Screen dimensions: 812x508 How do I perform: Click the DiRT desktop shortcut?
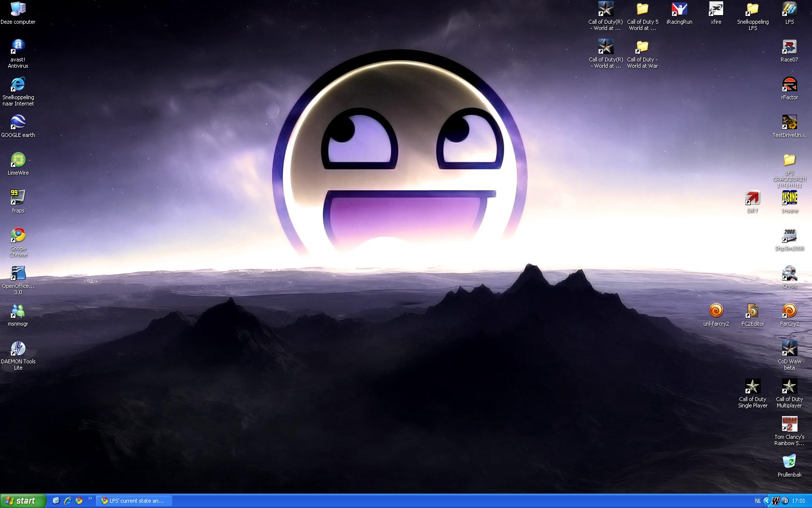click(x=753, y=202)
